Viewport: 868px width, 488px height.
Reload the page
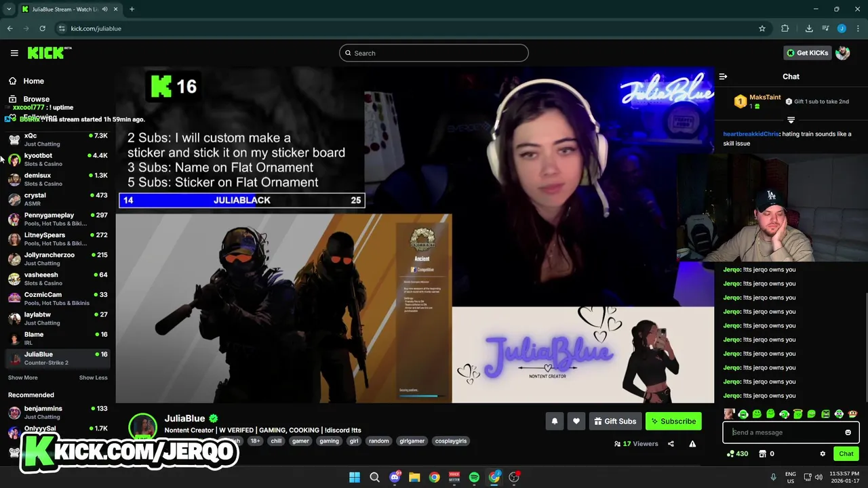point(42,28)
